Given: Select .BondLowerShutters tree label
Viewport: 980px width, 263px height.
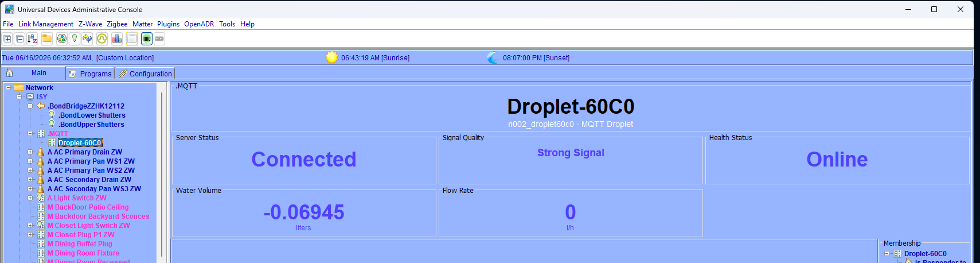Looking at the screenshot, I should pos(92,115).
